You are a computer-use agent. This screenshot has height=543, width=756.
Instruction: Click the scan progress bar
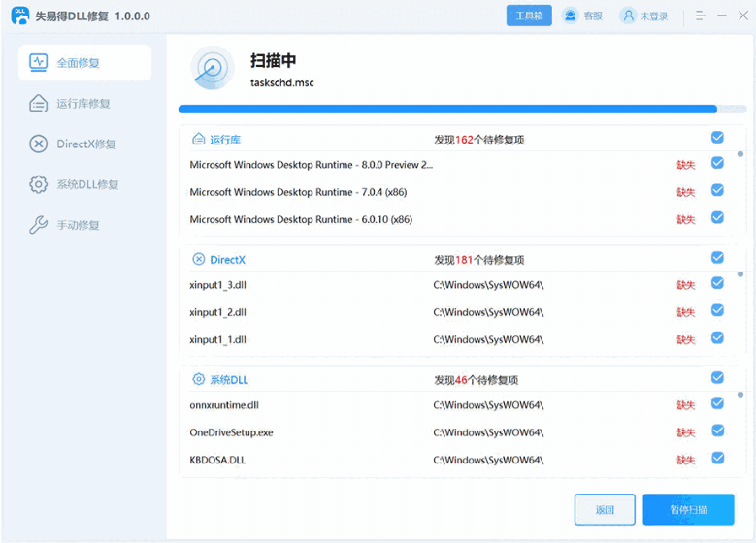(462, 110)
